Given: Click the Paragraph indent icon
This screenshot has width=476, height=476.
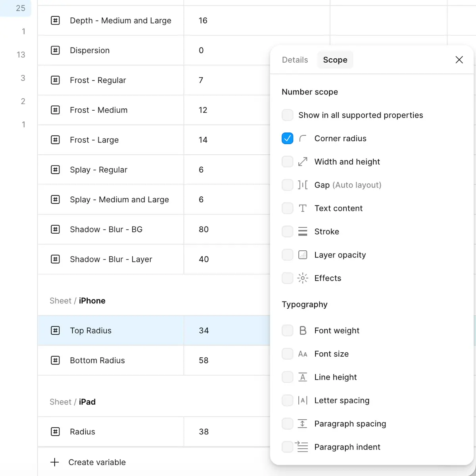Looking at the screenshot, I should coord(301,447).
